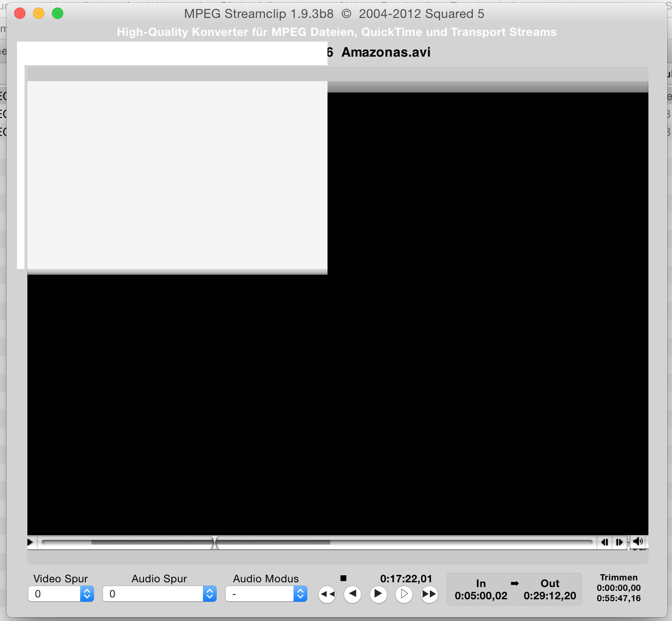Open the Audio Modus dropdown

[x=266, y=594]
